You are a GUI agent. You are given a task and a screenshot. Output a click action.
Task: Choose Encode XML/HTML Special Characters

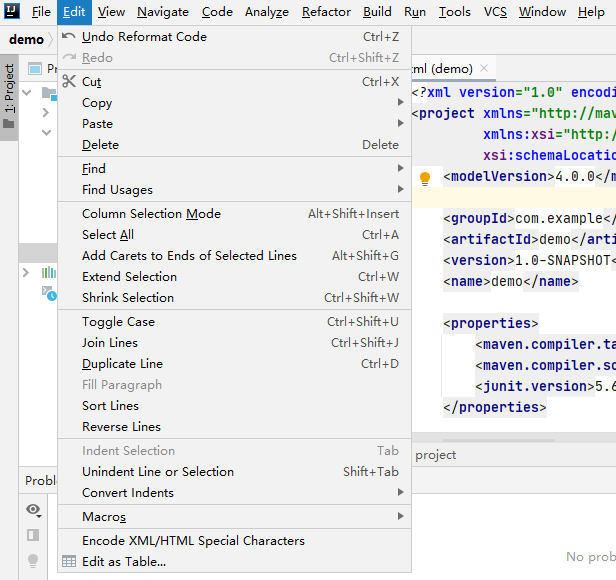coord(235,541)
